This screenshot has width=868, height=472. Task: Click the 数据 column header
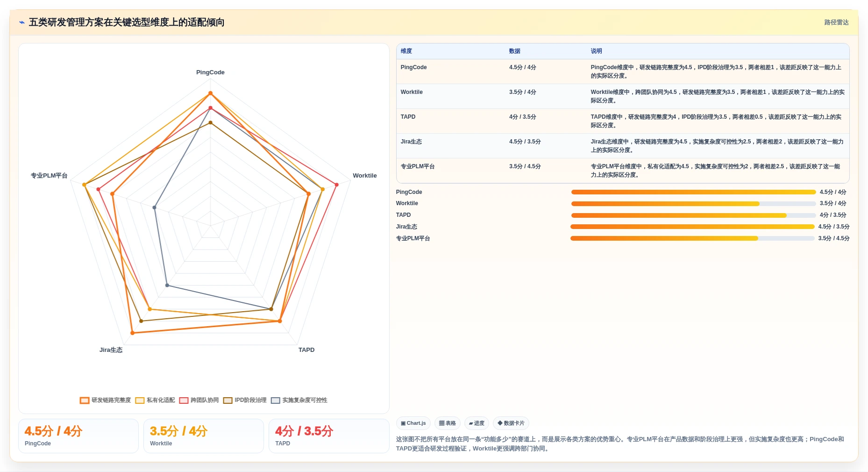pyautogui.click(x=515, y=51)
